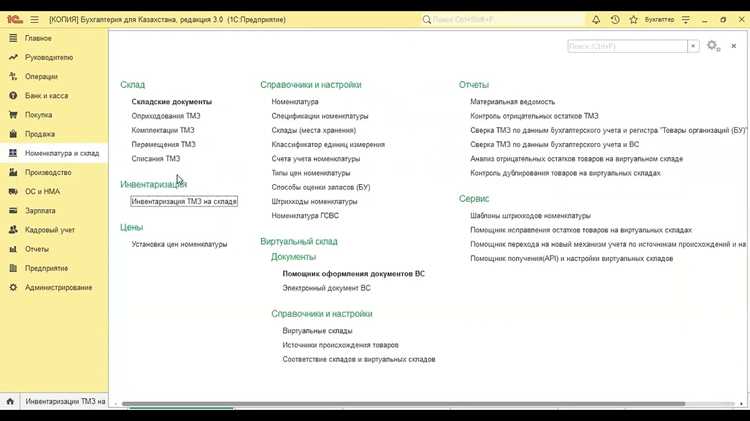Click the Номенклатура и склад icon
This screenshot has width=750, height=421.
(x=13, y=153)
